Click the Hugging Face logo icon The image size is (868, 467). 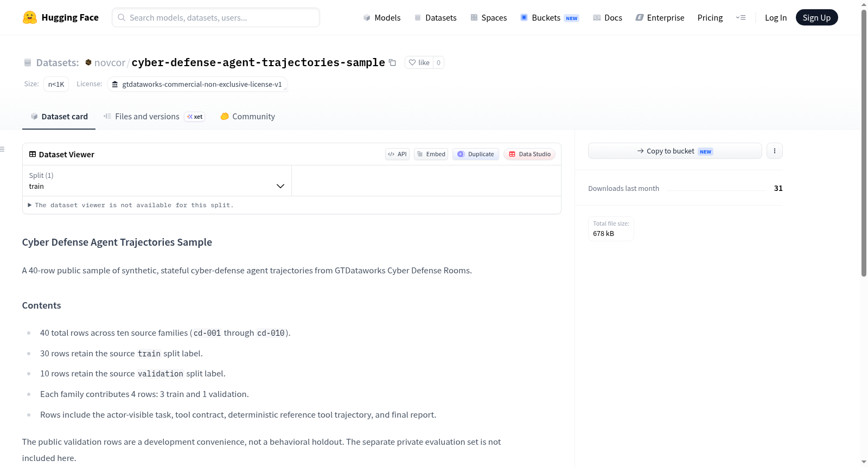[30, 17]
